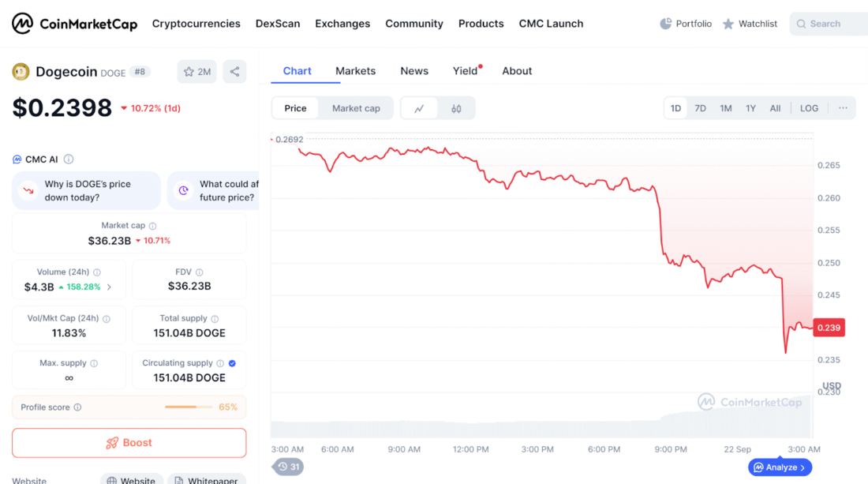This screenshot has width=868, height=484.
Task: Click the search magnifier icon
Action: coord(801,24)
